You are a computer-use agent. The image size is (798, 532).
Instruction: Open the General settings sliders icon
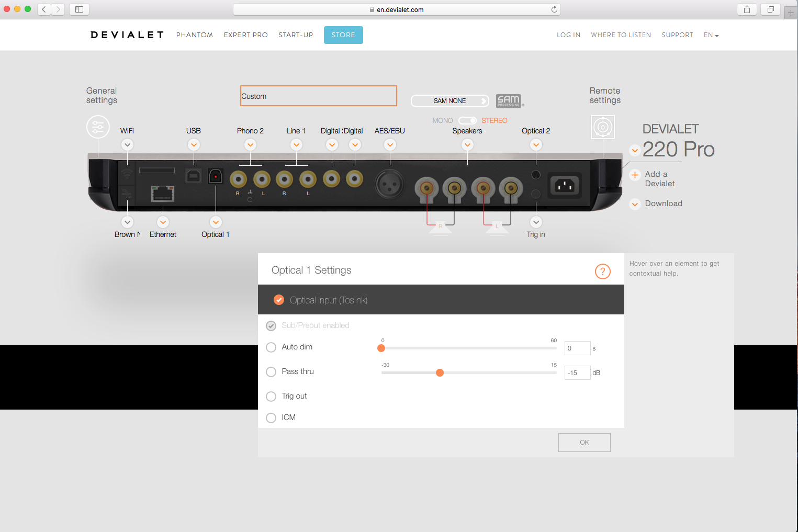(98, 127)
